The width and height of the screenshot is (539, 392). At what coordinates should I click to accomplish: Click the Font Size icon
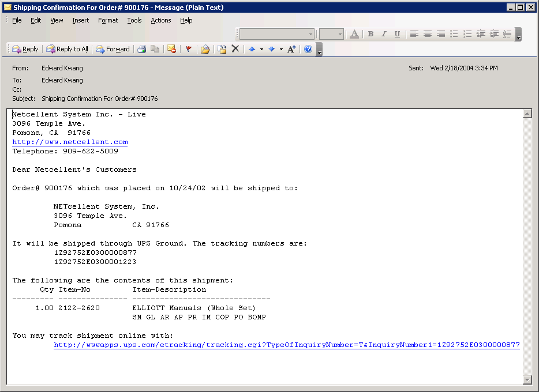click(291, 49)
